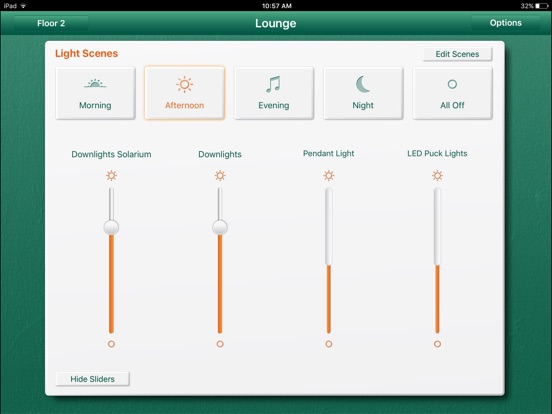Tap the max brightness sun above LED Puck Lights
Viewport: 552px width, 414px height.
click(x=437, y=175)
